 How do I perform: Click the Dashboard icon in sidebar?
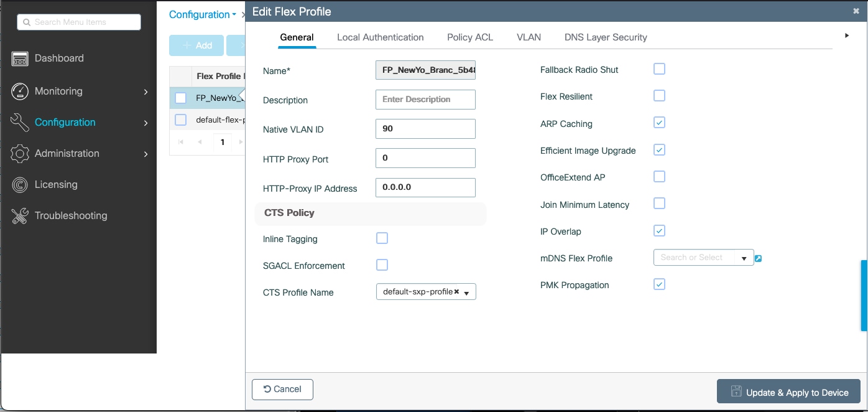point(20,59)
